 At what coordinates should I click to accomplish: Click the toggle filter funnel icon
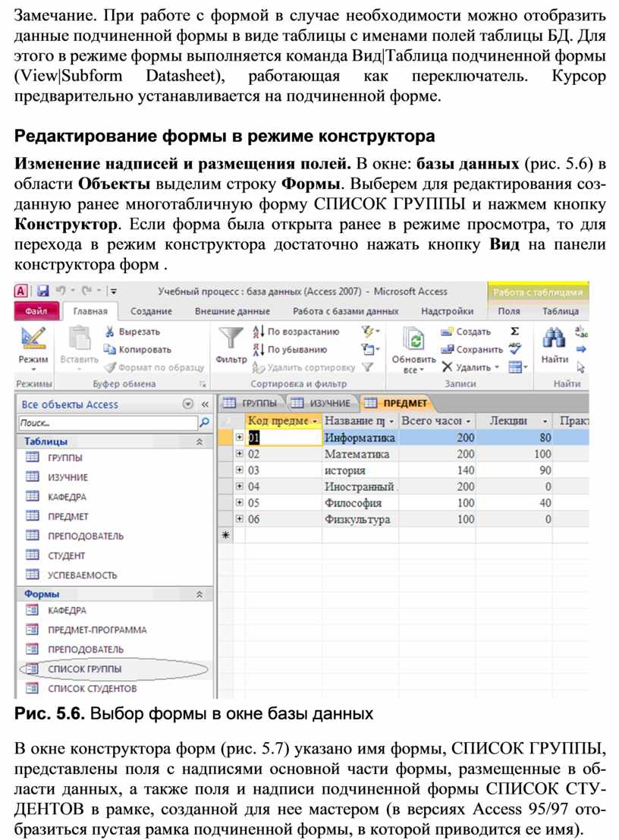[x=367, y=367]
